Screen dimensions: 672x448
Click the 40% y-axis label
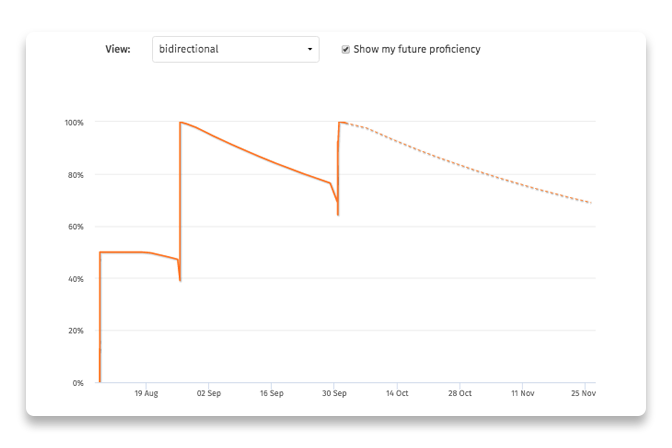point(75,279)
